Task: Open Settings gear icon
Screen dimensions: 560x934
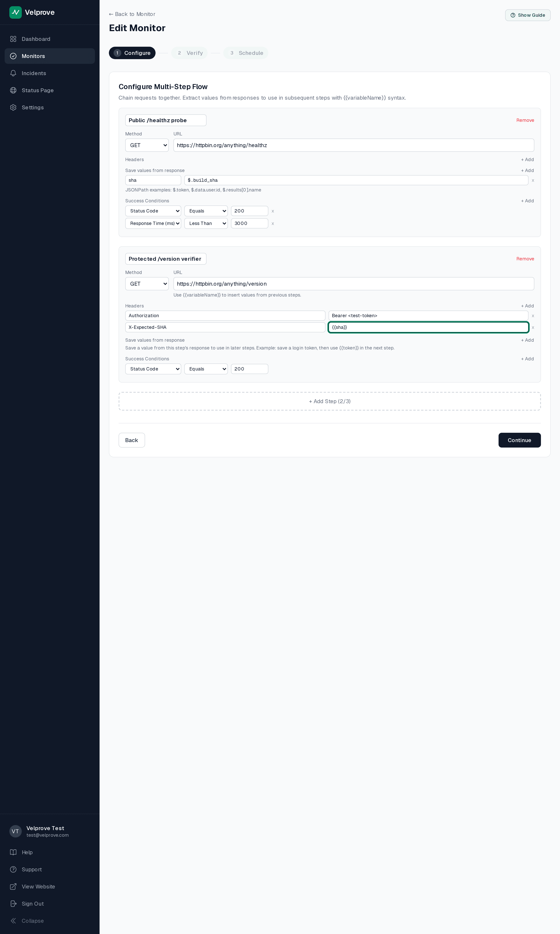Action: tap(13, 108)
